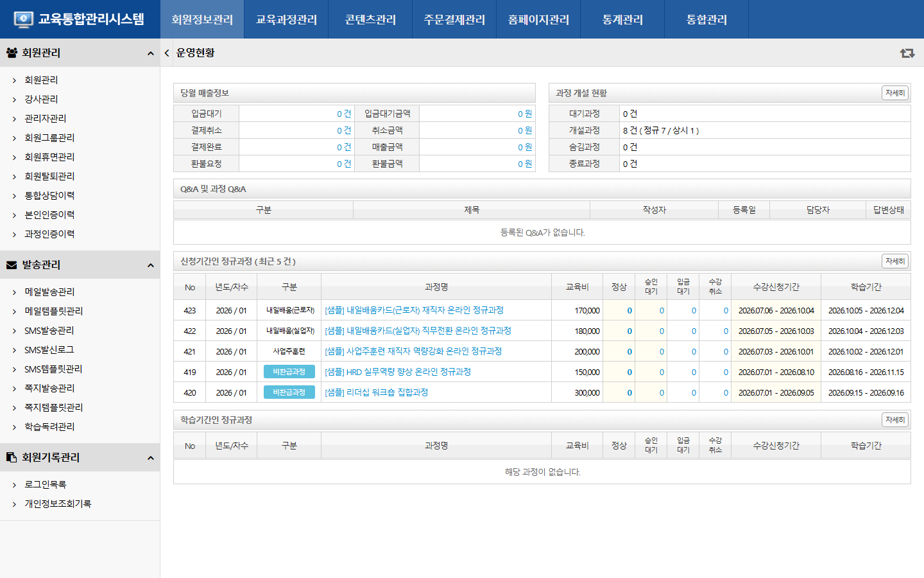Click the 발송관리 envelope icon
Viewport: 924px width, 578px height.
click(x=12, y=265)
